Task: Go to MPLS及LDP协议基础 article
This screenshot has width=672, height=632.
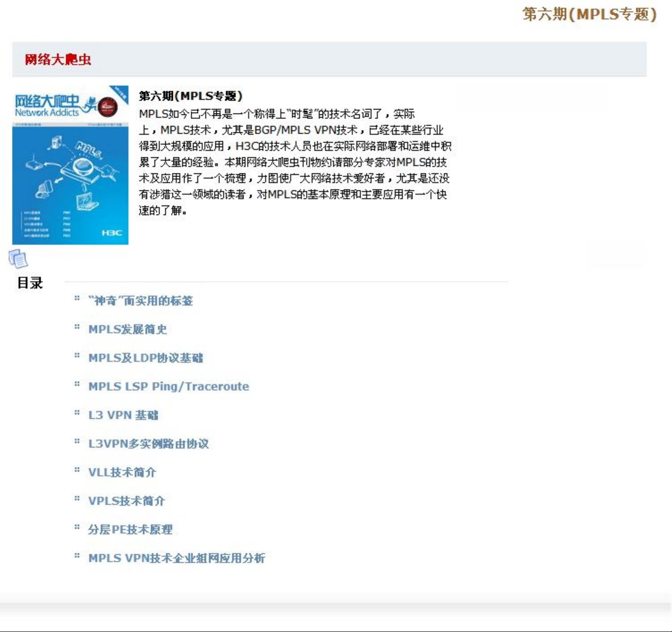Action: tap(145, 358)
